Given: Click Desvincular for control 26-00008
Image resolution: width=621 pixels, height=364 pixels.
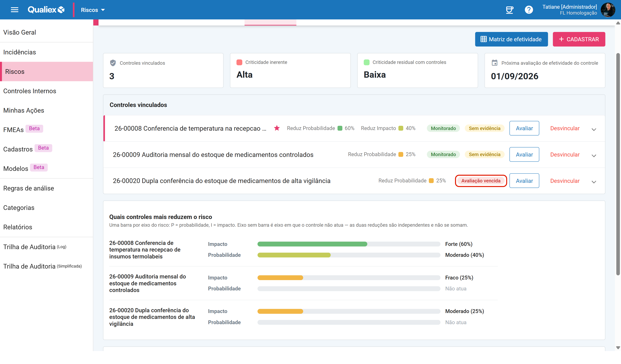Looking at the screenshot, I should [565, 128].
